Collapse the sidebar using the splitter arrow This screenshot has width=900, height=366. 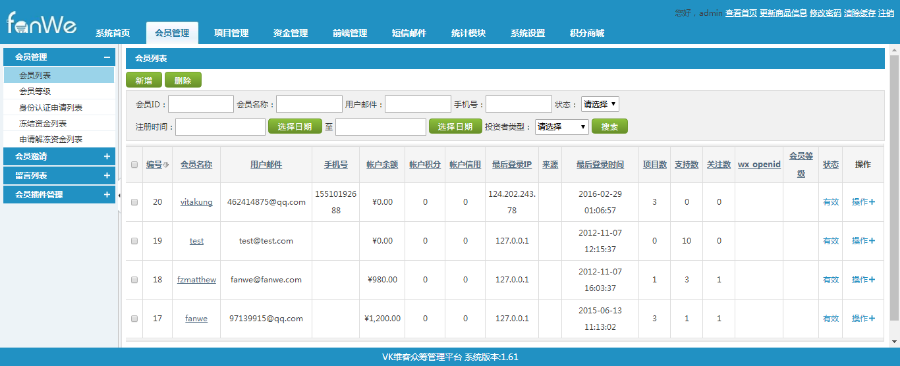point(119,196)
